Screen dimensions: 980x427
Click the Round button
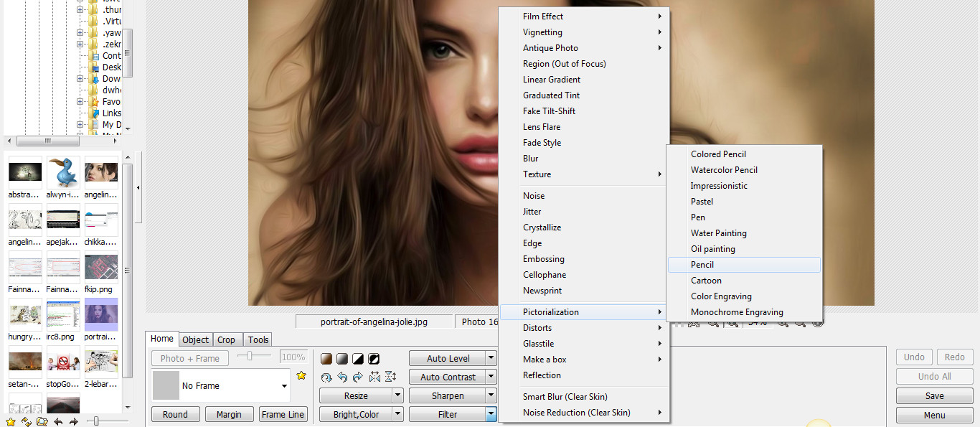[175, 414]
